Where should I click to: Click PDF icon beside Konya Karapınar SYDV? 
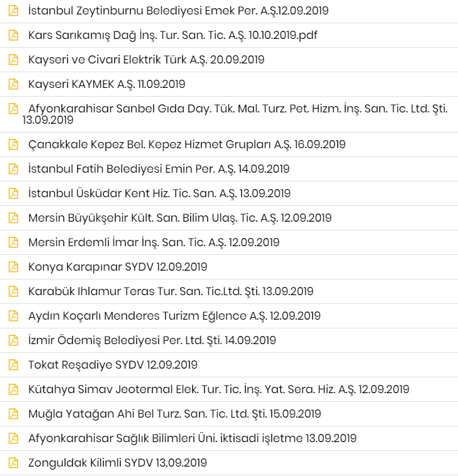[13, 267]
